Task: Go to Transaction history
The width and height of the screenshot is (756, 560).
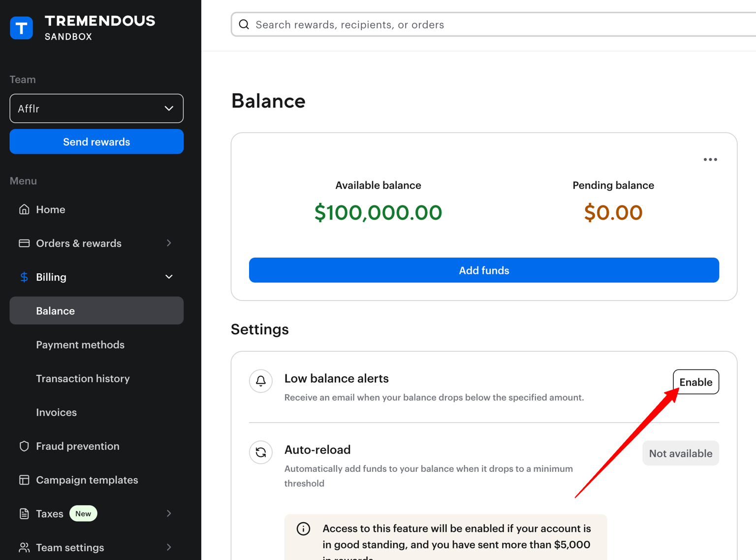Action: [83, 379]
